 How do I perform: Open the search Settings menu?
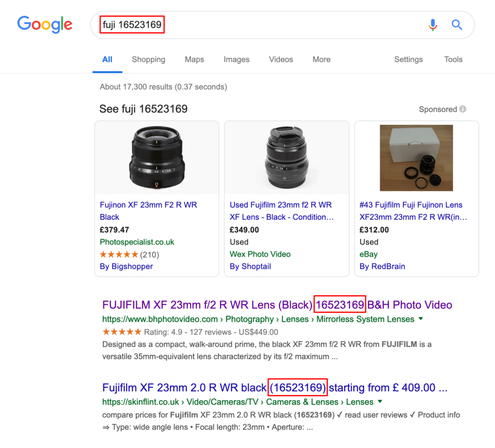408,59
